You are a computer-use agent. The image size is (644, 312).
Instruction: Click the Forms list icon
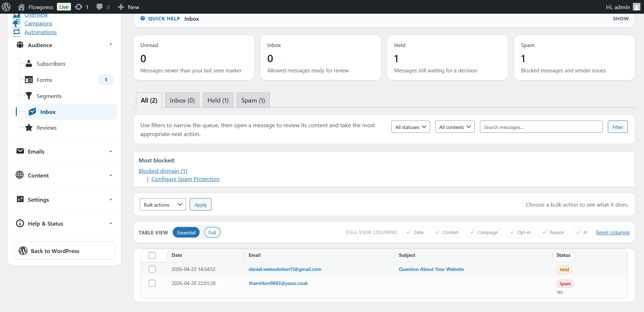pyautogui.click(x=29, y=80)
